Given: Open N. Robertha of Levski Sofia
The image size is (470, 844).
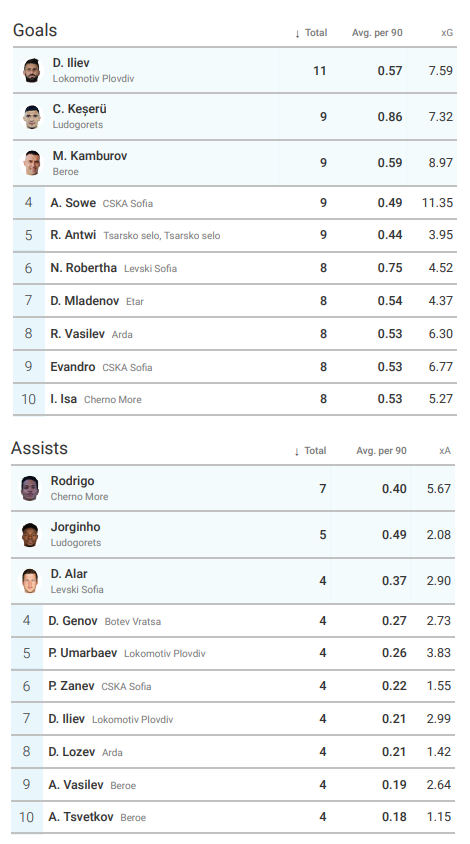Looking at the screenshot, I should point(83,268).
